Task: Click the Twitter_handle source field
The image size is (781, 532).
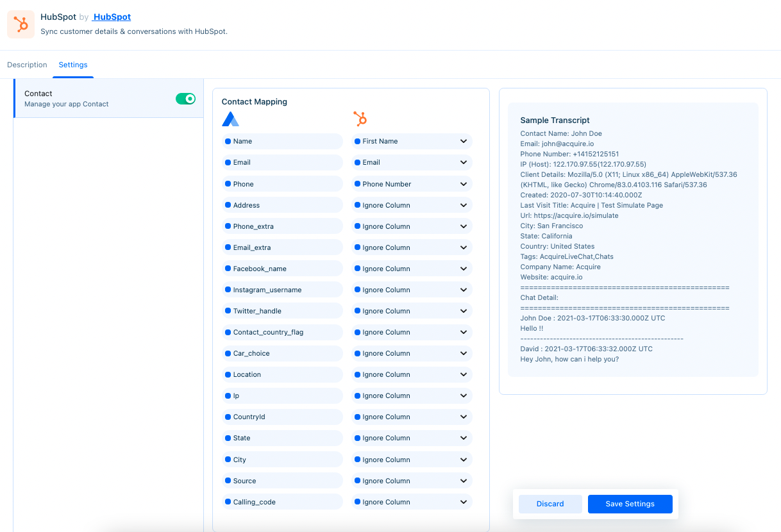Action: pyautogui.click(x=282, y=311)
